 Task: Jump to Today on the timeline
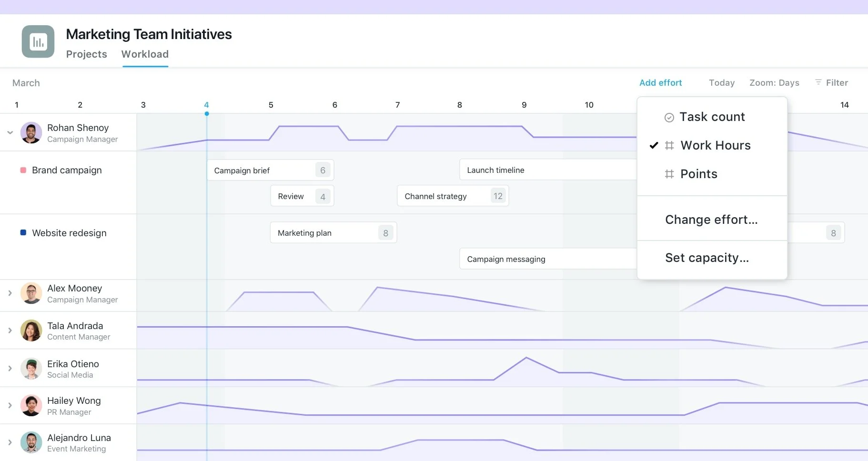[721, 82]
